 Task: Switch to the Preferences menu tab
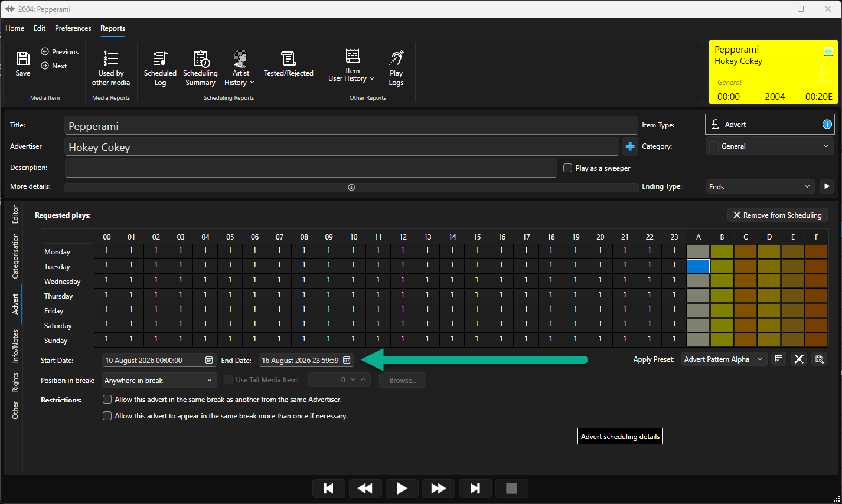click(x=73, y=28)
